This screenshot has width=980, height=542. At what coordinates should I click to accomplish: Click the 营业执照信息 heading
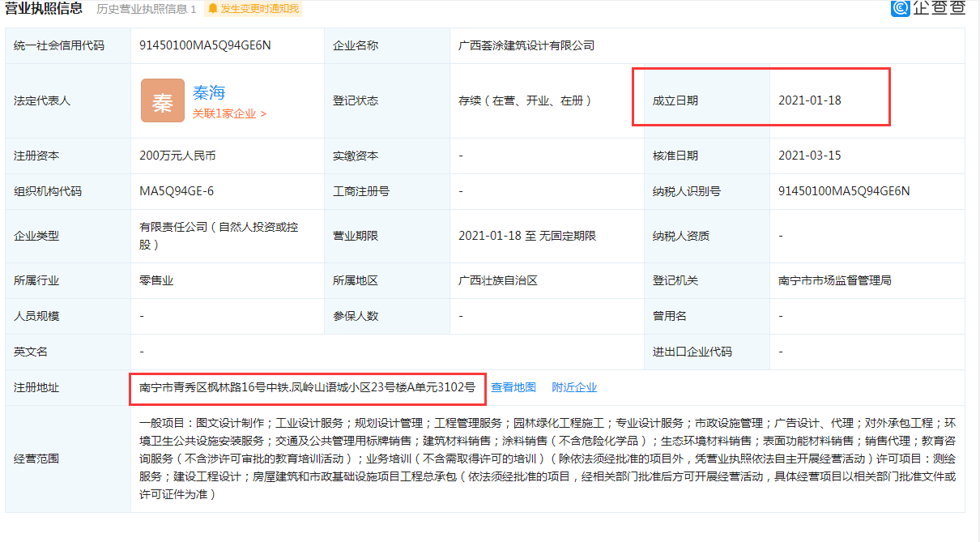(x=44, y=8)
